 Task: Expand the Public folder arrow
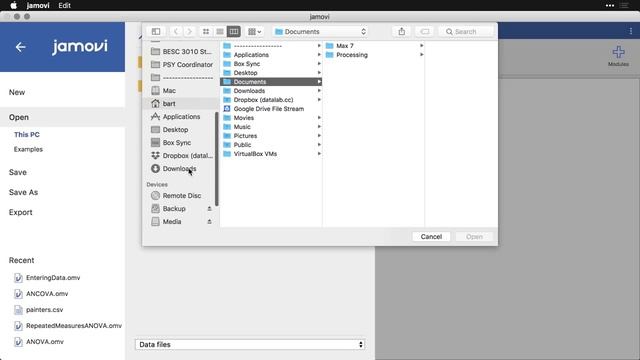click(319, 144)
